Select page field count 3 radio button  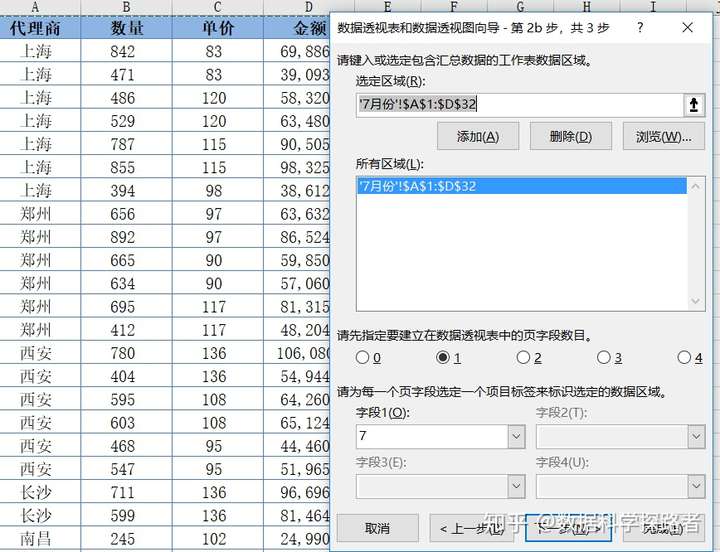tap(603, 357)
